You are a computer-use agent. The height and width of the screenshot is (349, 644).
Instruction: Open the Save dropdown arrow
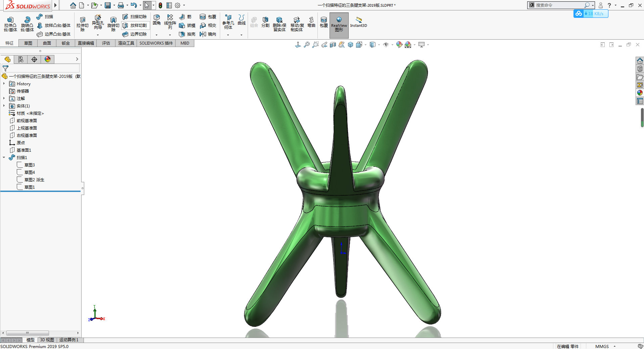click(114, 5)
